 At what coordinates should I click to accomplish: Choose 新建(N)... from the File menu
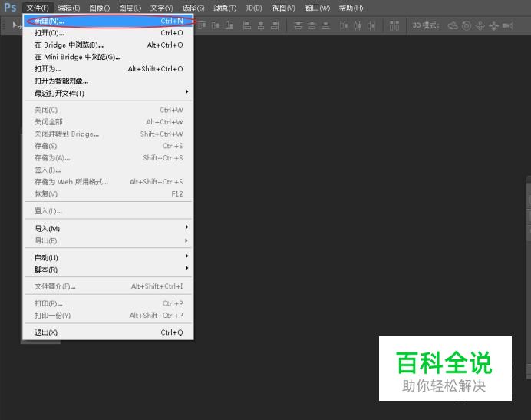[x=108, y=21]
